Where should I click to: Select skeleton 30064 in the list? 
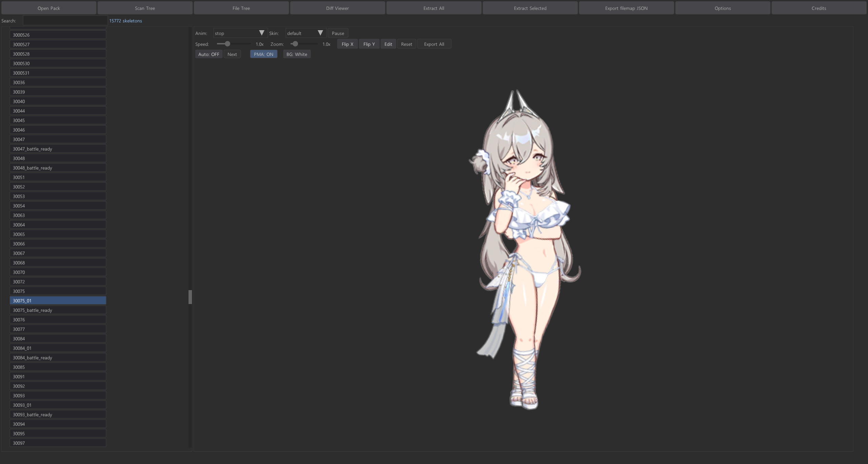tap(58, 225)
